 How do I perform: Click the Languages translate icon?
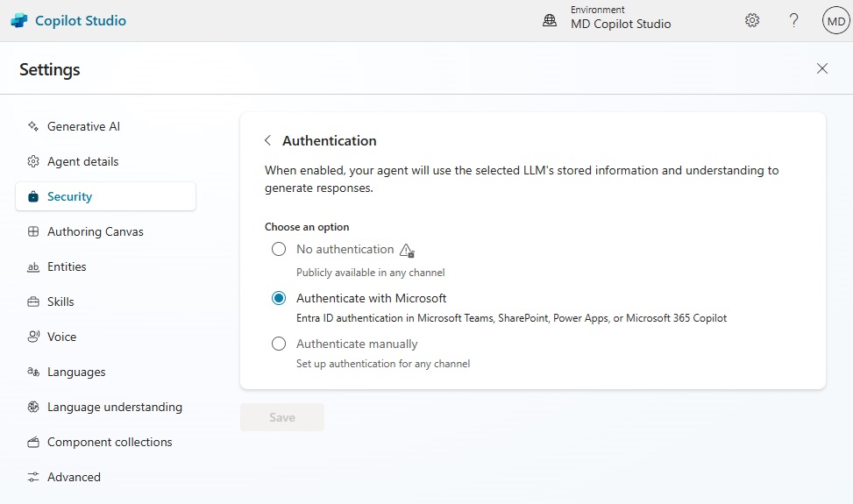33,372
